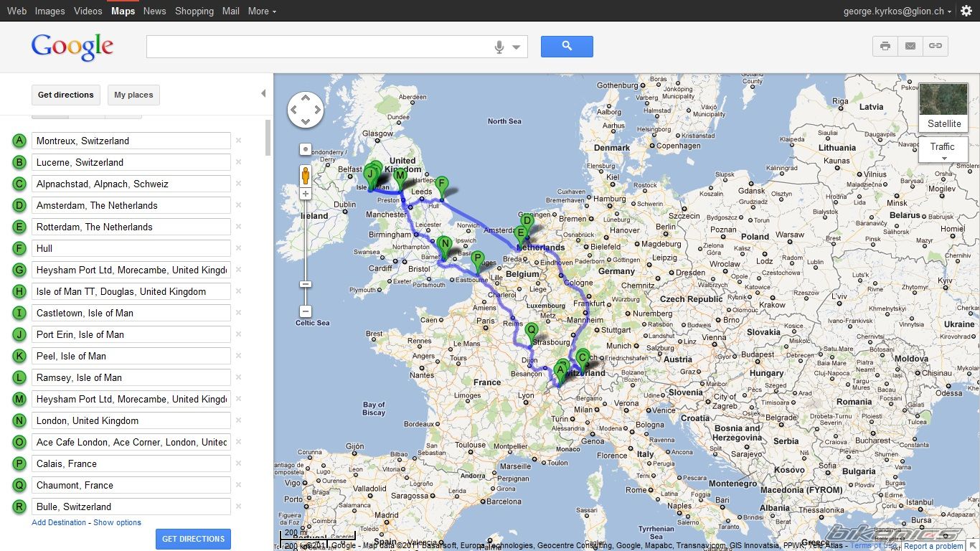Click the Rotterdam, The Netherlands field

coord(131,227)
